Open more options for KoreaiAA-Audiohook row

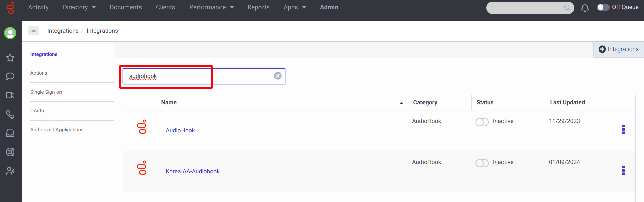[x=623, y=171]
